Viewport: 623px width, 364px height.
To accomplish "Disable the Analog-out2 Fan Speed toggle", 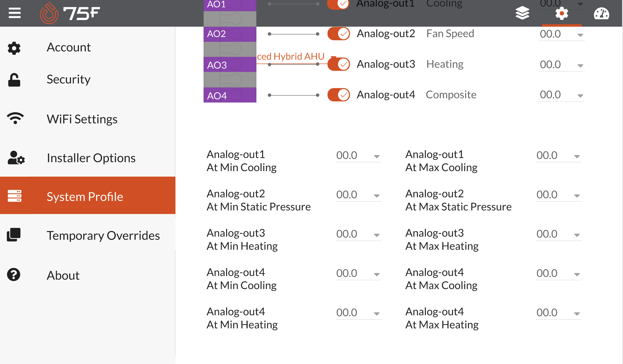I will click(339, 34).
